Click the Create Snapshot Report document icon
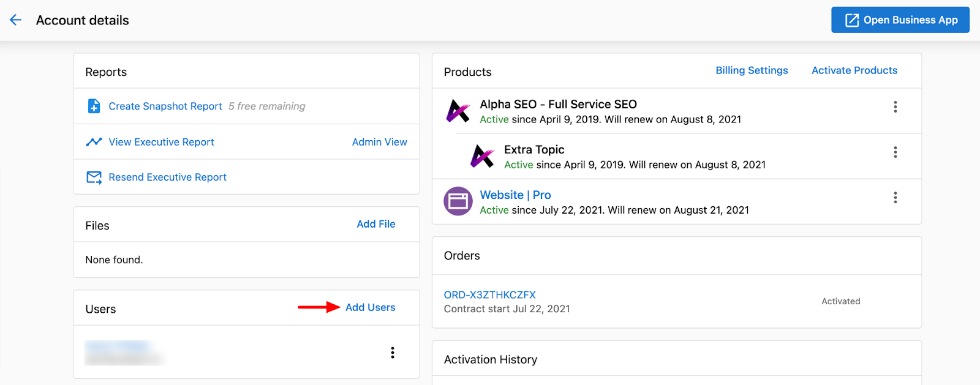The height and width of the screenshot is (385, 980). point(94,107)
